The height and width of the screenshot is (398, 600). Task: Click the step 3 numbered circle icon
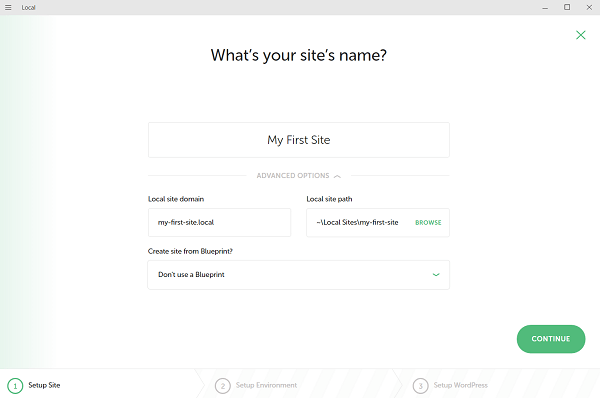421,386
